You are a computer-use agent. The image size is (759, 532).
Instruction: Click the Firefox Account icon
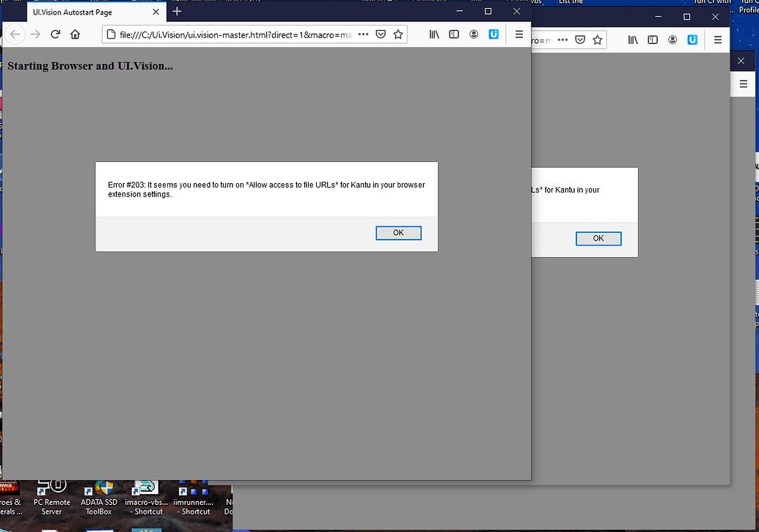[474, 34]
